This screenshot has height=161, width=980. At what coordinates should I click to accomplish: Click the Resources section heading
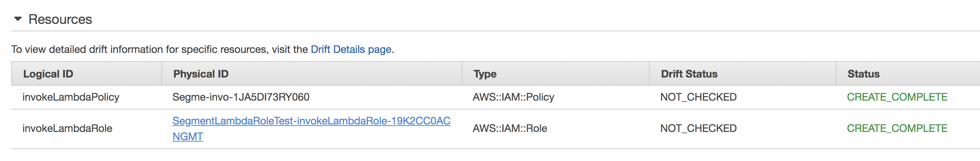pos(60,19)
